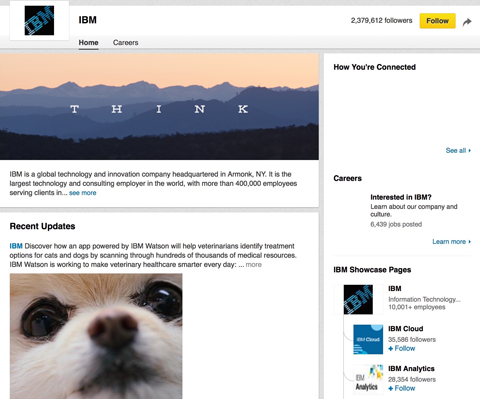Viewport: 480px width, 399px height.
Task: Open the IBM showcase page logo thumbnail
Action: (x=358, y=299)
